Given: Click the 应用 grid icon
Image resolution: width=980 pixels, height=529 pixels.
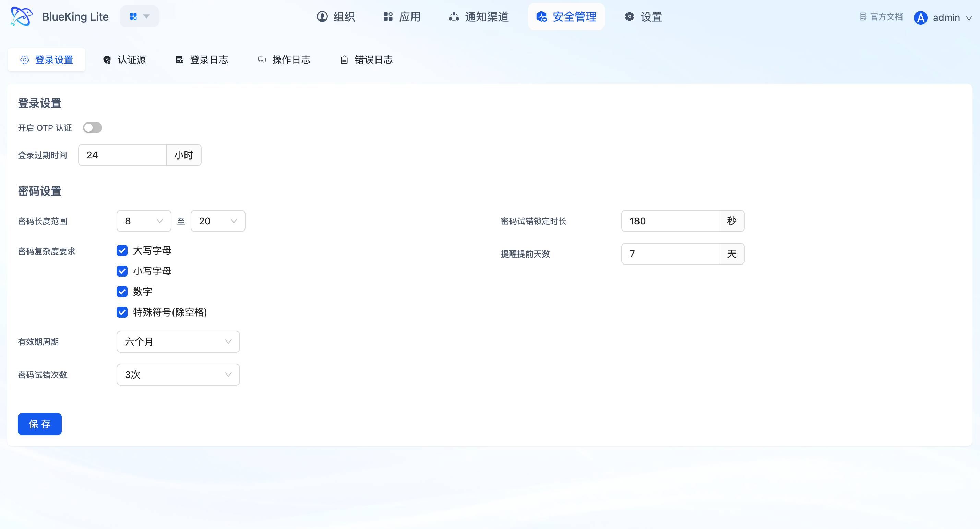Looking at the screenshot, I should [388, 17].
